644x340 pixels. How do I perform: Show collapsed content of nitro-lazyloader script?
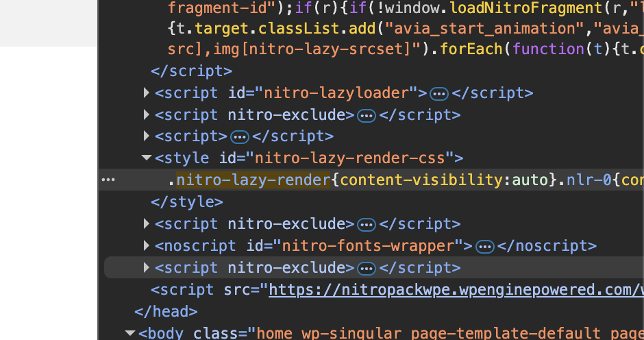coord(439,94)
